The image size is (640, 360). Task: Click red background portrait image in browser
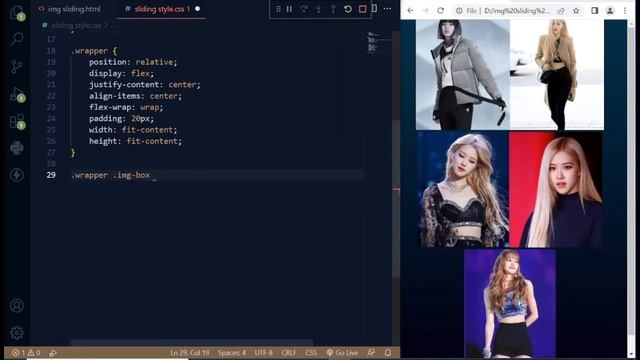pos(556,190)
